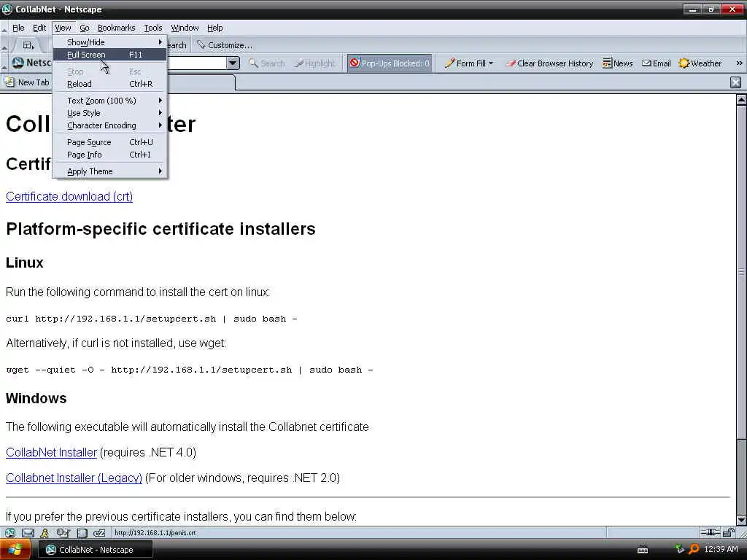747x560 pixels.
Task: Click the Pop-Ups Blocked icon button
Action: tap(390, 63)
